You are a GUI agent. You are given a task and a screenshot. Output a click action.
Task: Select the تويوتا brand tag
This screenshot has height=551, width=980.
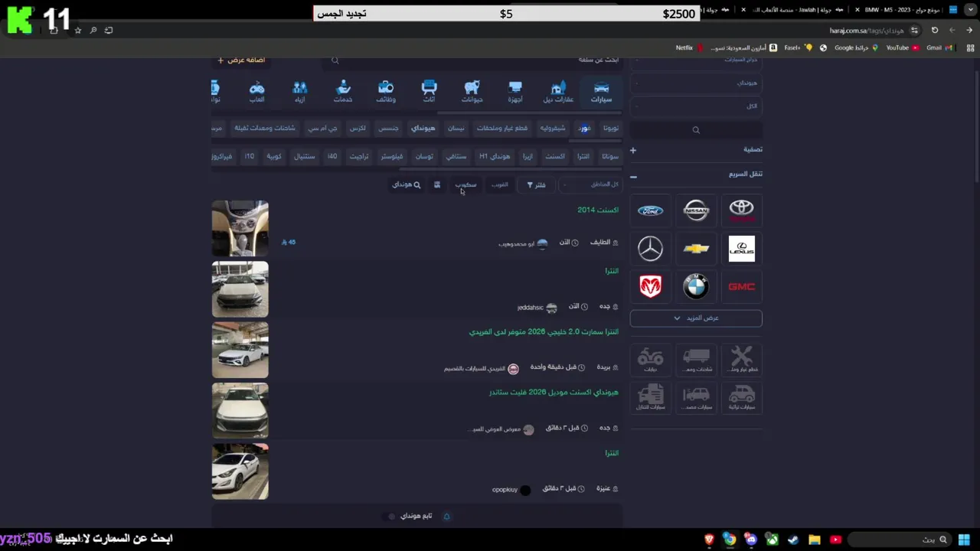pyautogui.click(x=610, y=128)
